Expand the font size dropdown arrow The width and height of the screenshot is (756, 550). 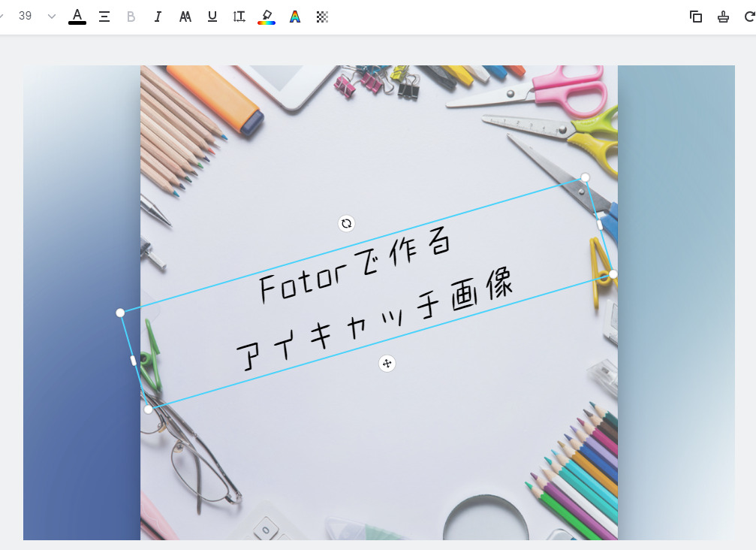52,17
